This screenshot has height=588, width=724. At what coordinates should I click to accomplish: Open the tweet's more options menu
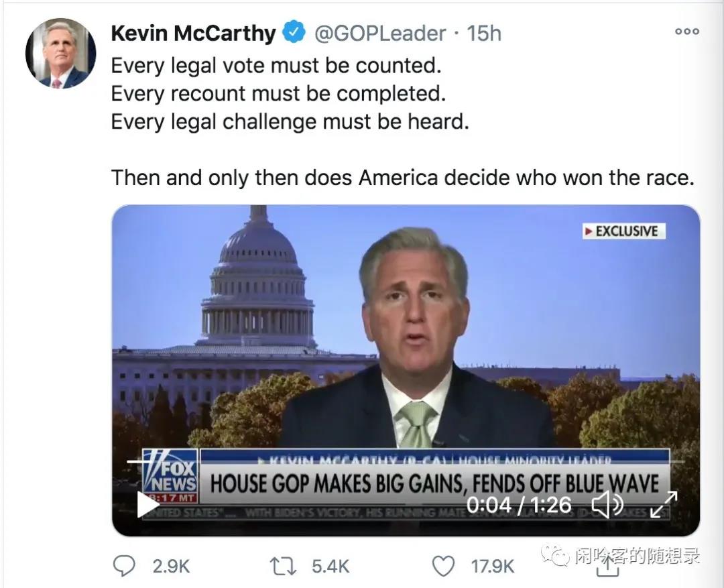coord(686,32)
